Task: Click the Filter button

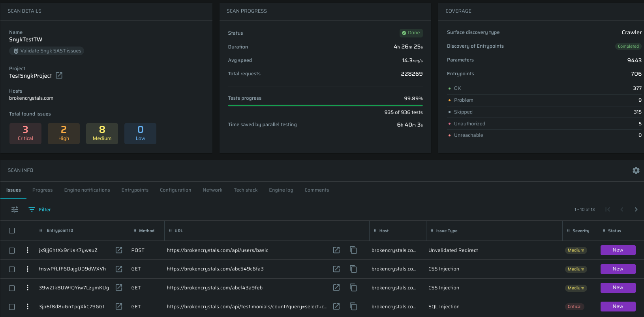Action: (x=40, y=210)
